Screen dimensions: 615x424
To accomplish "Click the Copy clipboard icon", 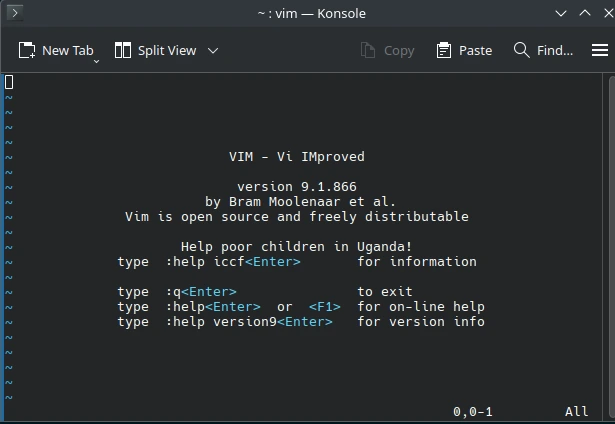I will pyautogui.click(x=368, y=50).
